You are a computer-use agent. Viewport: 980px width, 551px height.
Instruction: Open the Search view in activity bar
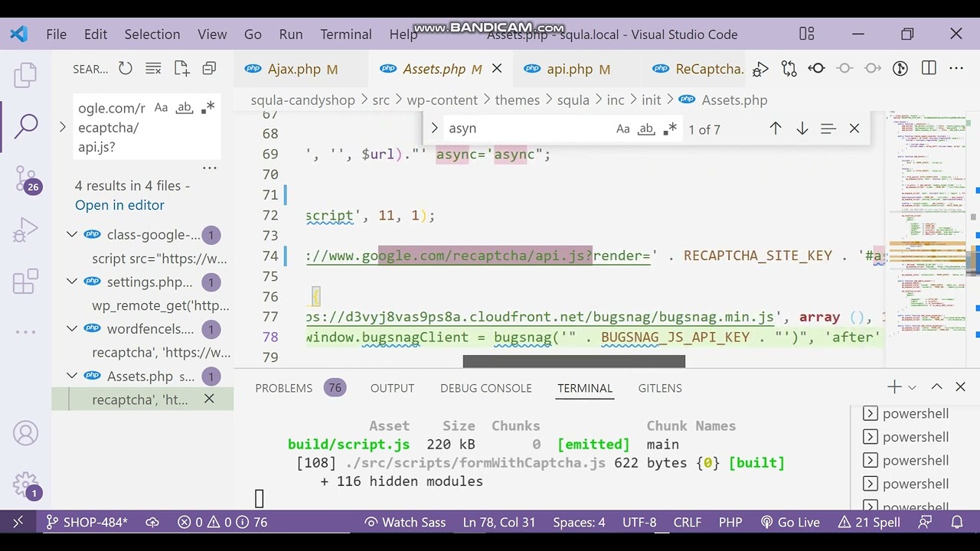click(25, 126)
